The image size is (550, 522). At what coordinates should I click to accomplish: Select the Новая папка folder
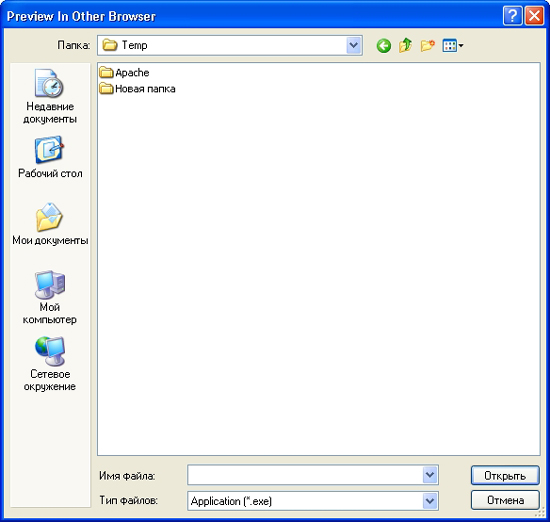pos(137,88)
